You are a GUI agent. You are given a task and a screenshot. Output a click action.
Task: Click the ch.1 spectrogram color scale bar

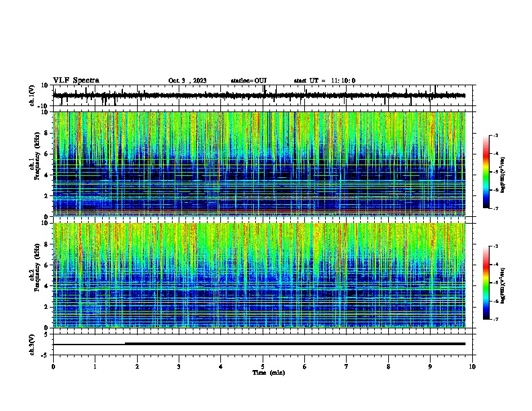(486, 172)
